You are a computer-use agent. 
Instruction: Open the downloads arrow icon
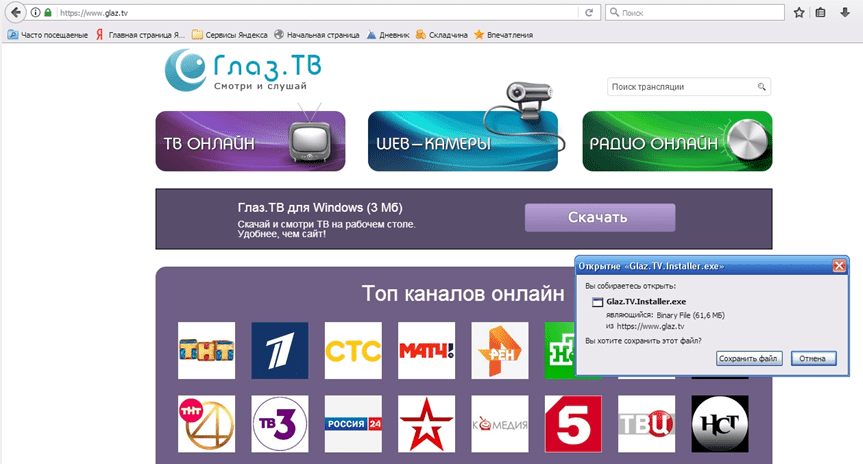click(x=845, y=12)
